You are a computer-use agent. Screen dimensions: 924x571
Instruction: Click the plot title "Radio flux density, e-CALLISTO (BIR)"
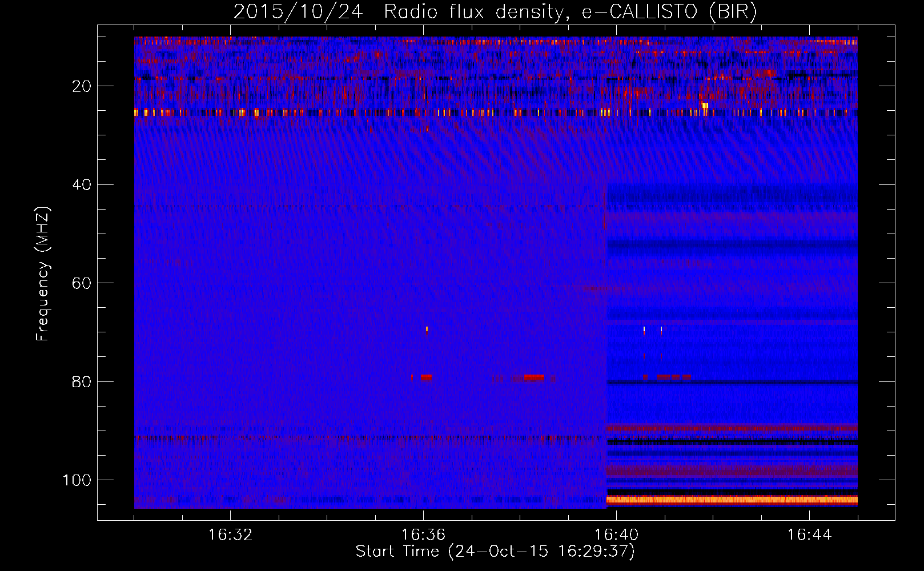coord(571,12)
